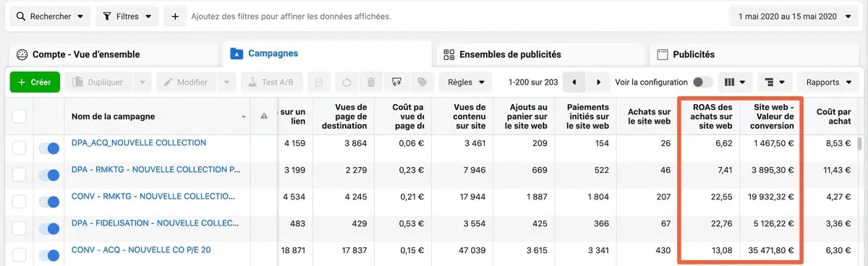Check the box for CONV - ACQ - NOUVELLE CO row
This screenshot has width=868, height=266.
[20, 255]
